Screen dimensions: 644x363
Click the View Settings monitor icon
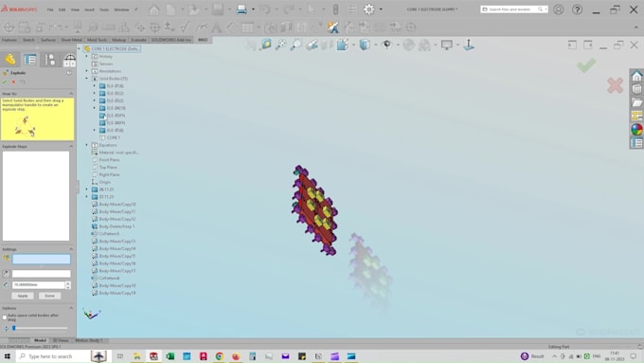pos(446,45)
